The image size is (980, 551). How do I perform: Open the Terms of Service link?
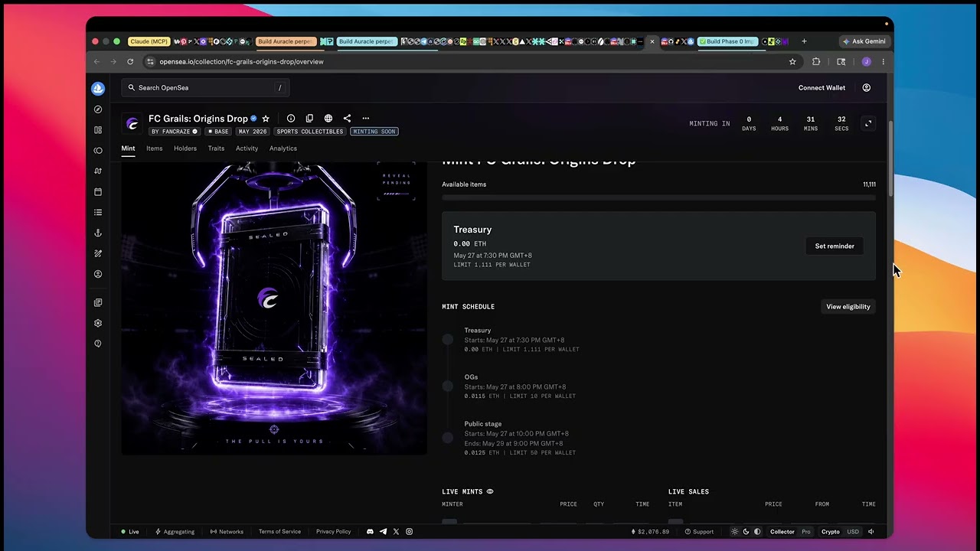tap(279, 532)
